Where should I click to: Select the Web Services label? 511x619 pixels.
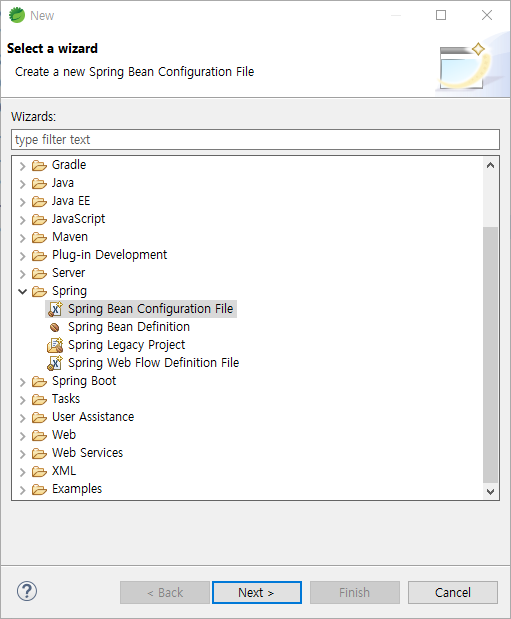(x=87, y=453)
